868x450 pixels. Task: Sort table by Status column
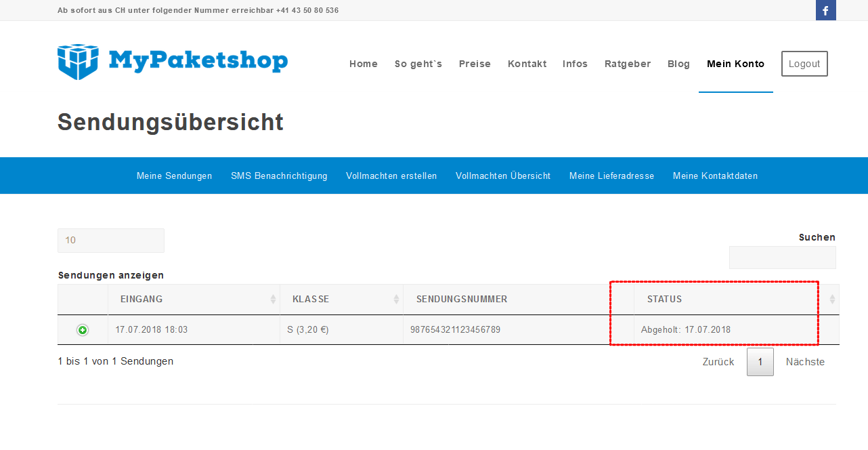point(735,299)
